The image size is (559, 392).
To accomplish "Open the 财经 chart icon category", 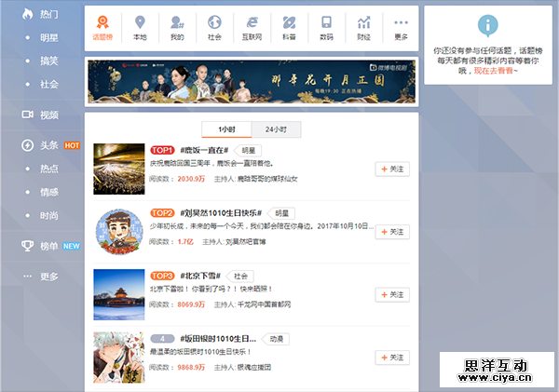I will pyautogui.click(x=363, y=28).
